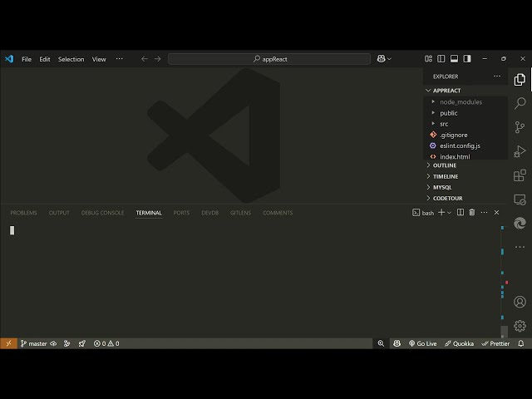The width and height of the screenshot is (532, 399).
Task: Switch to the OUTPUT tab
Action: click(59, 213)
